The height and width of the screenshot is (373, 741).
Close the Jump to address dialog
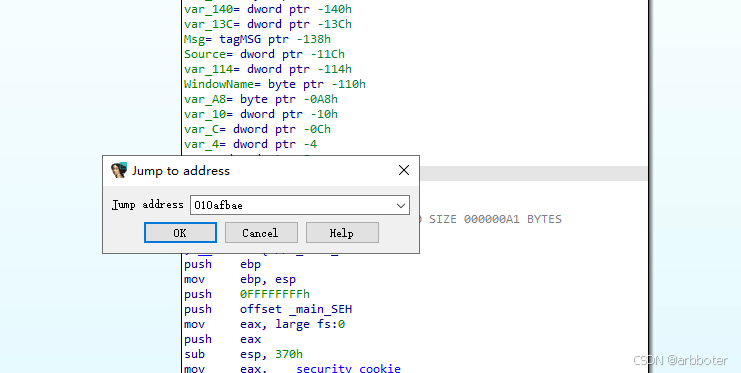404,170
